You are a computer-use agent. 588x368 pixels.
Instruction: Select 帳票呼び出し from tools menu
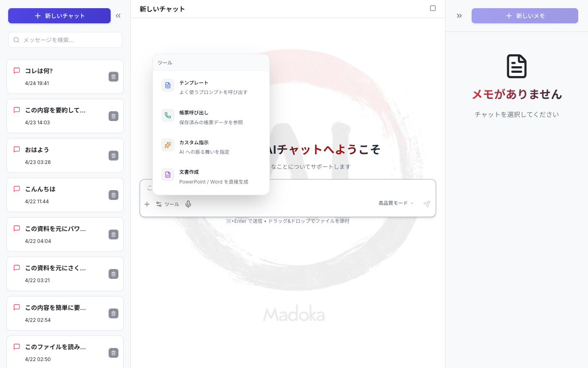pyautogui.click(x=211, y=117)
